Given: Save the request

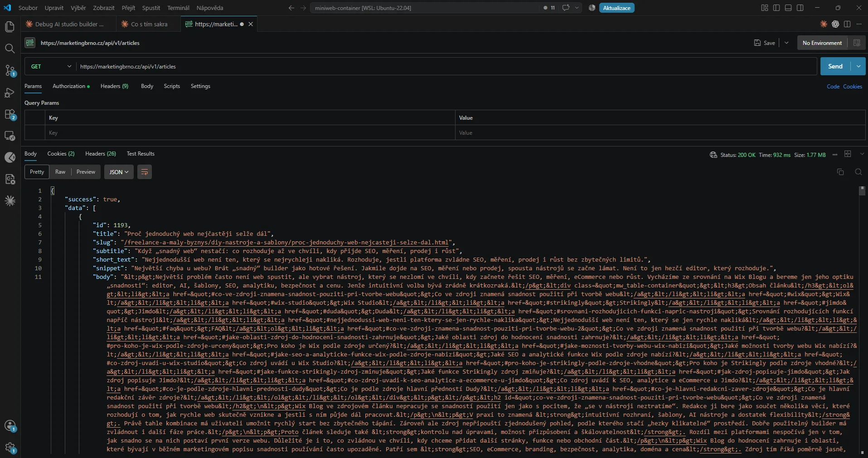Looking at the screenshot, I should pos(765,43).
